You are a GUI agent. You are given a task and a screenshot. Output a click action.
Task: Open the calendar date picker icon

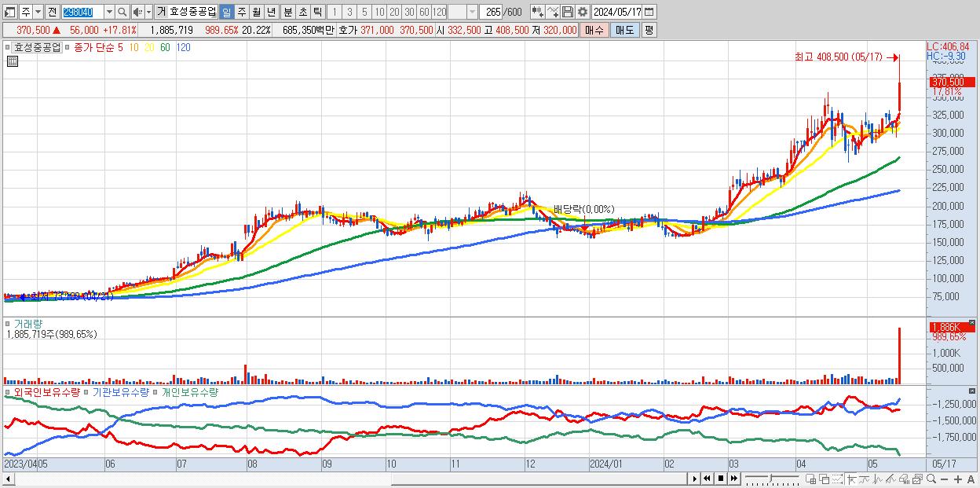[649, 12]
